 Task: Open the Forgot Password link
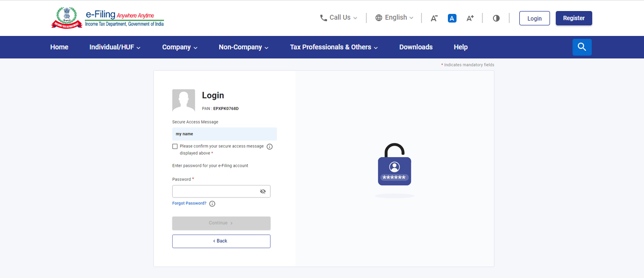[x=188, y=203]
